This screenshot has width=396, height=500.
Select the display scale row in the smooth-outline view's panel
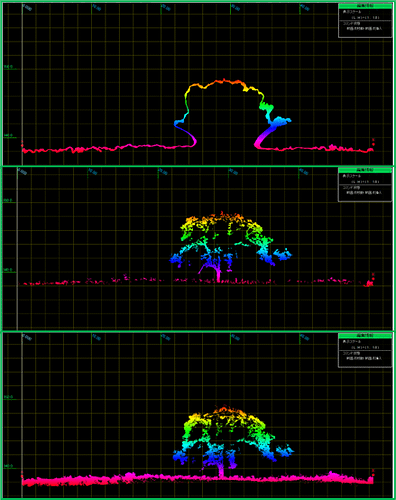pos(365,15)
